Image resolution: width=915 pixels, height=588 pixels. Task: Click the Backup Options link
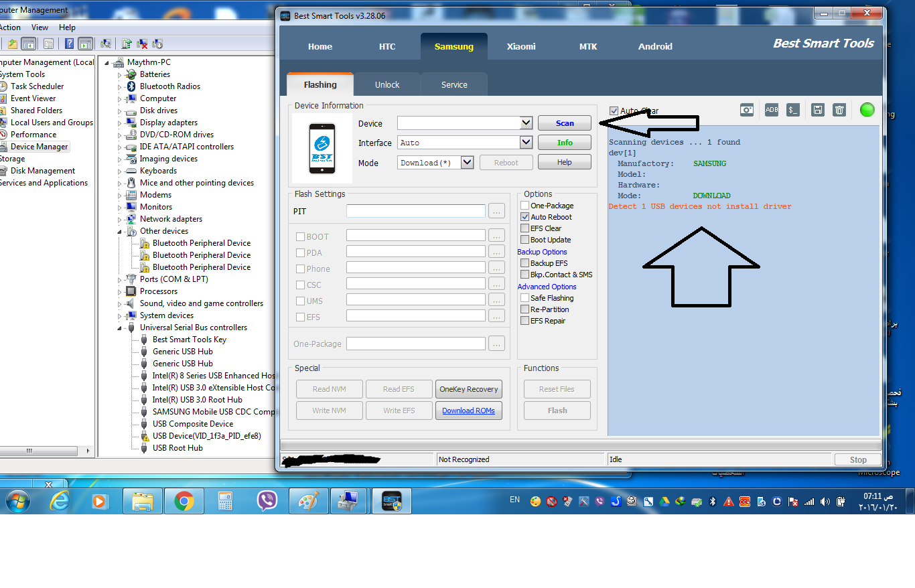pyautogui.click(x=542, y=252)
